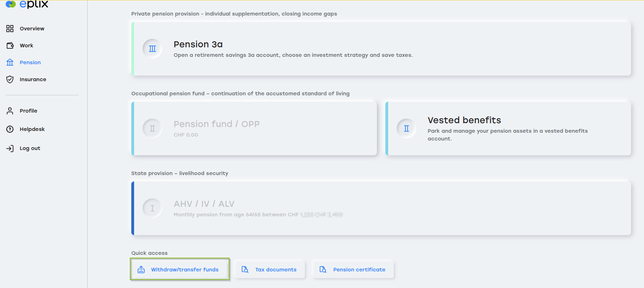Click the Vested benefits pillar II icon
The height and width of the screenshot is (288, 644).
[407, 128]
